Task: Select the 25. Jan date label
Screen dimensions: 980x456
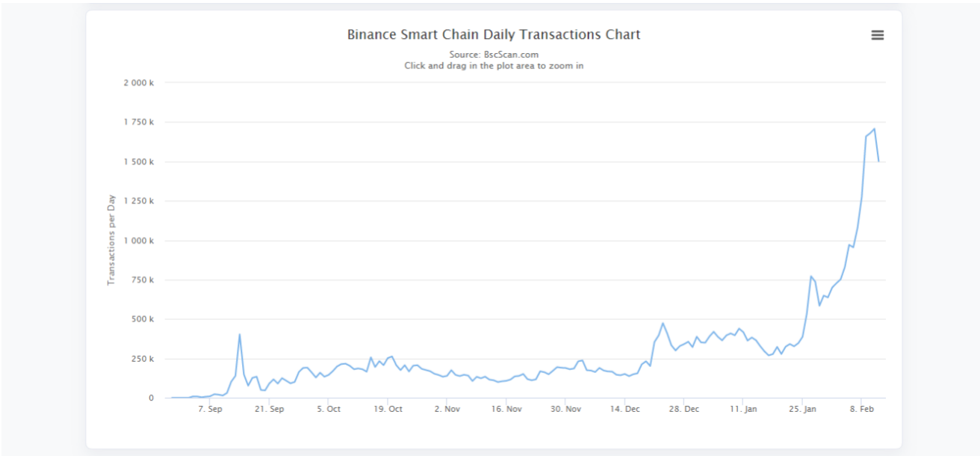Action: [x=803, y=409]
